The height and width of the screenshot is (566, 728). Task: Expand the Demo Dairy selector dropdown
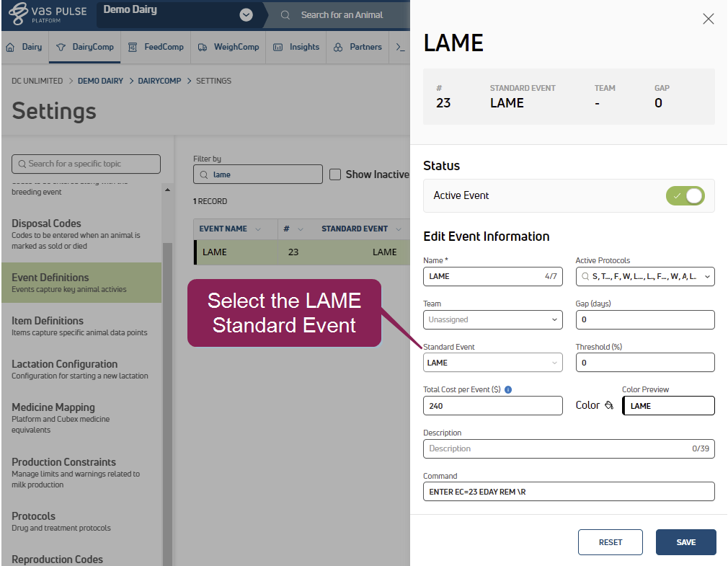[246, 15]
